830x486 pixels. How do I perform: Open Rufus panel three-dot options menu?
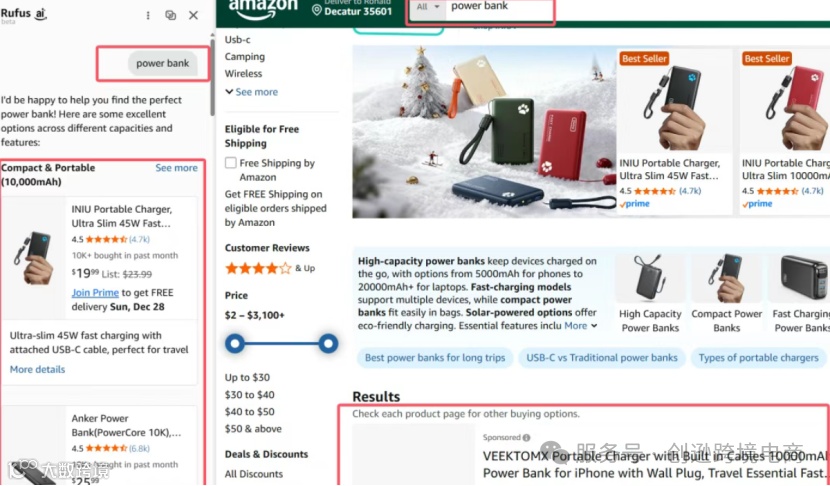[148, 15]
